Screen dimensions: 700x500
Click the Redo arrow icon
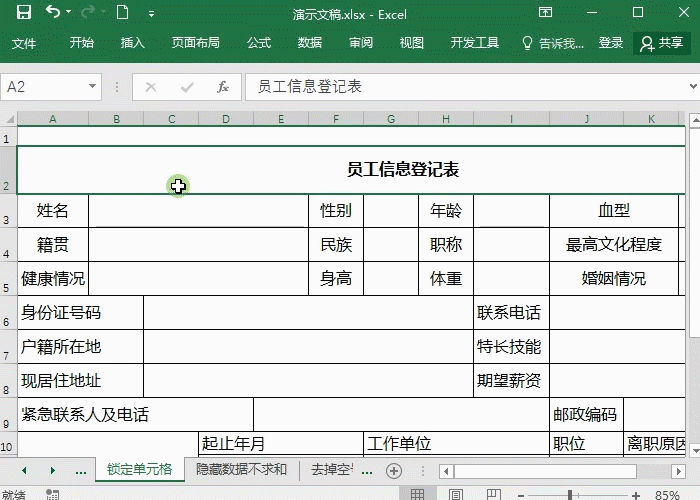tap(87, 12)
